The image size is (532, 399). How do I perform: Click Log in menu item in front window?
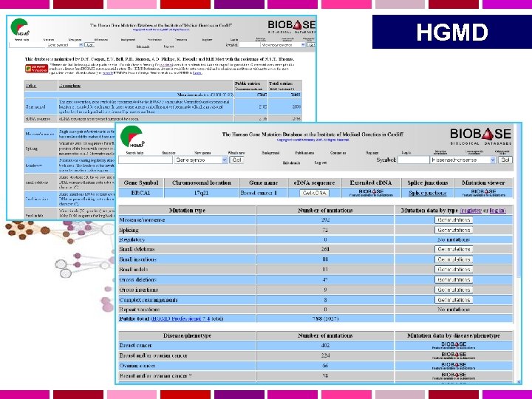406,153
